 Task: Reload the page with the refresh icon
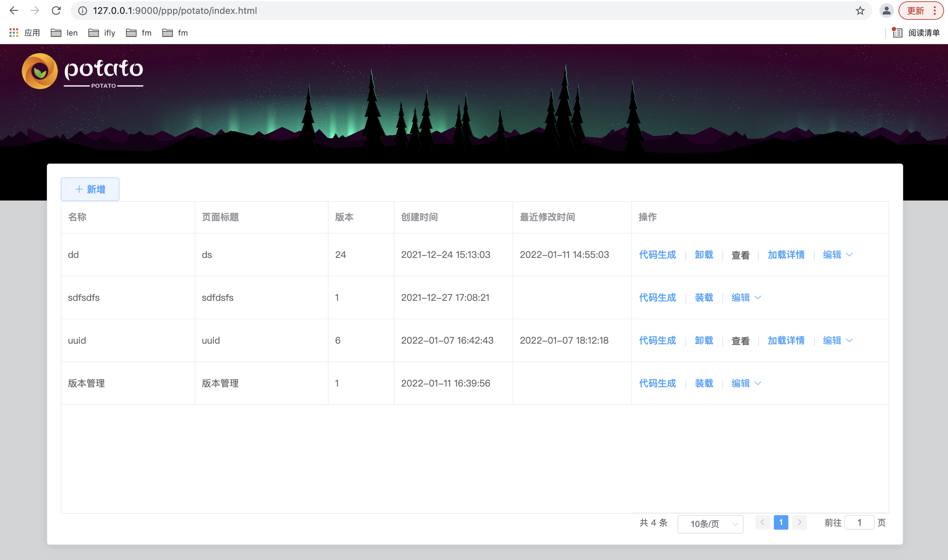point(56,11)
